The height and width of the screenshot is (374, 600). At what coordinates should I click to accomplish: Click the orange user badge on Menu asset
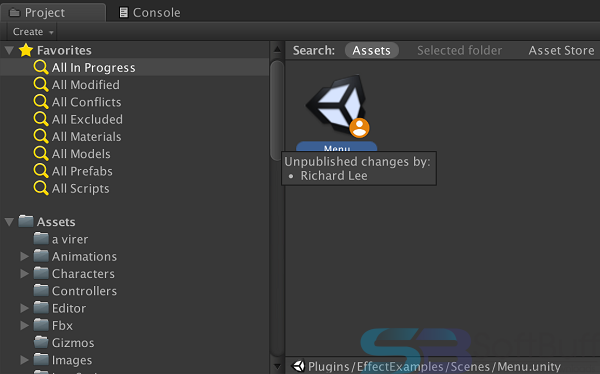[x=359, y=128]
